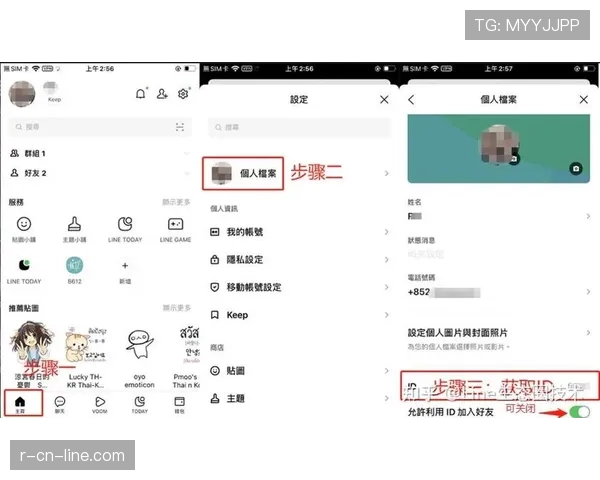This screenshot has width=600, height=480.
Task: Open the Keep settings entry
Action: click(x=300, y=315)
